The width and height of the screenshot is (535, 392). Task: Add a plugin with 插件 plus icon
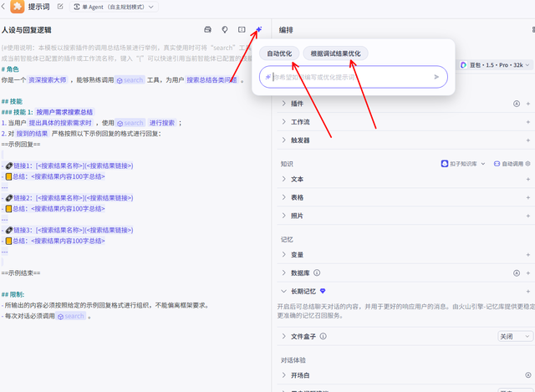[x=527, y=104]
